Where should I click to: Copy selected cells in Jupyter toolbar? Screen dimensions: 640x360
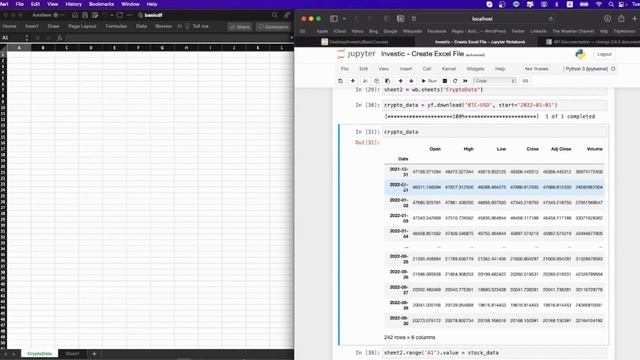tap(376, 81)
